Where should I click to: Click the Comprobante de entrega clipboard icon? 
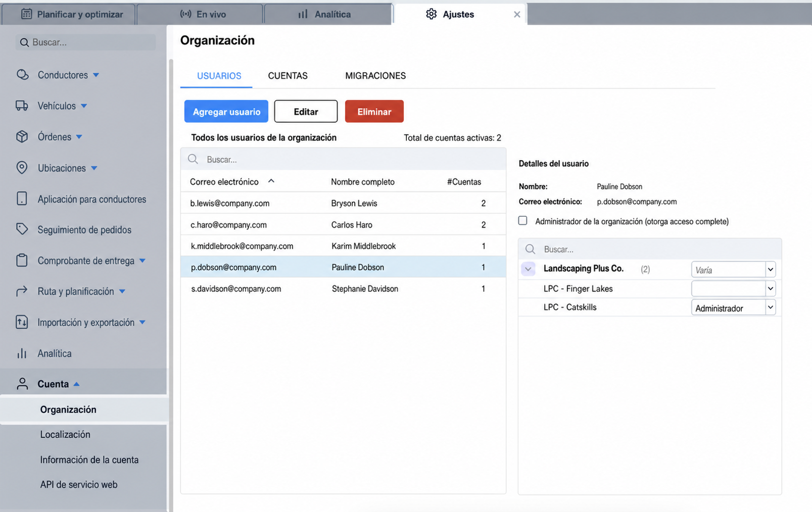pos(22,260)
